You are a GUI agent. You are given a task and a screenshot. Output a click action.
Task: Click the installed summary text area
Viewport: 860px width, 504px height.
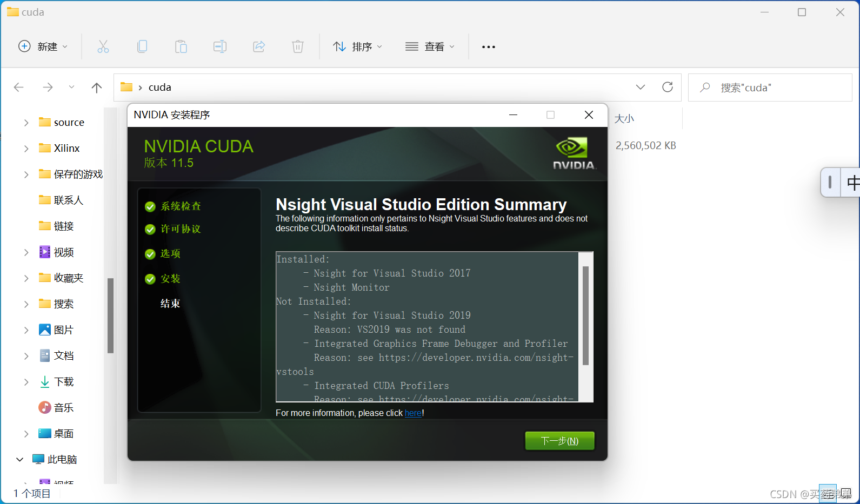pos(427,327)
